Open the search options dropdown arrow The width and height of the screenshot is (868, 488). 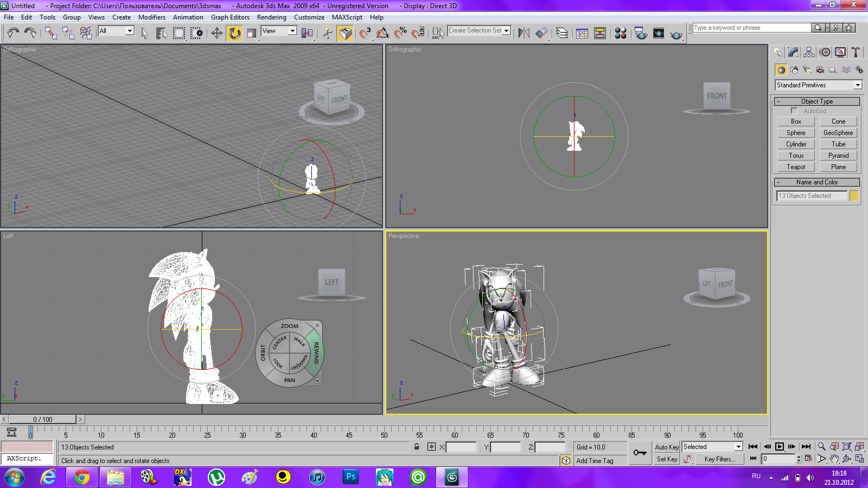827,28
